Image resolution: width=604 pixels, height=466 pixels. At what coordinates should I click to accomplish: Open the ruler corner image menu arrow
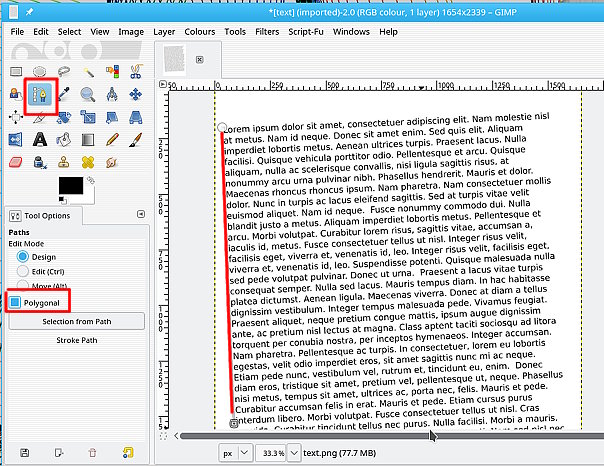click(163, 84)
